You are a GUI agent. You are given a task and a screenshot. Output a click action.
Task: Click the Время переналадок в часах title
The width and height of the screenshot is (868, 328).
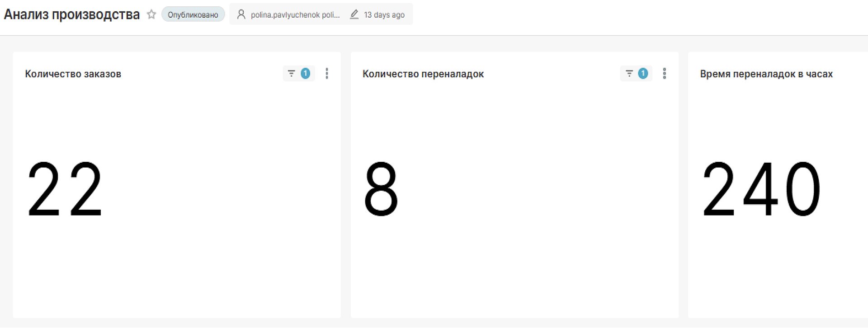tap(766, 74)
